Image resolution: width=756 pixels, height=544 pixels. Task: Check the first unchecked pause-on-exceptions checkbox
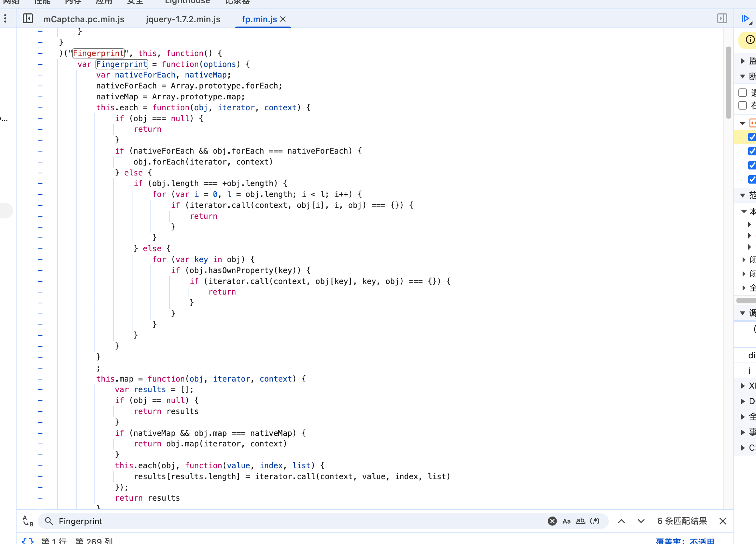743,93
